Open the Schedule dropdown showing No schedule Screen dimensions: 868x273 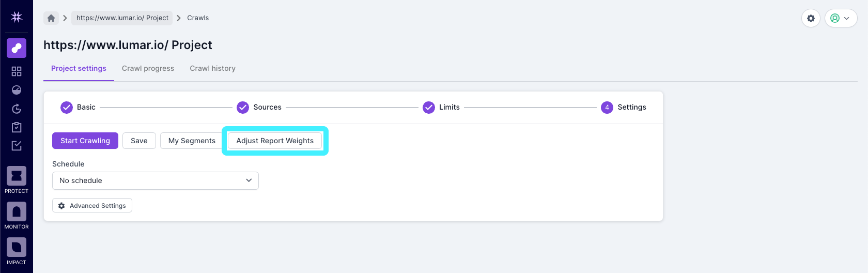click(x=156, y=180)
